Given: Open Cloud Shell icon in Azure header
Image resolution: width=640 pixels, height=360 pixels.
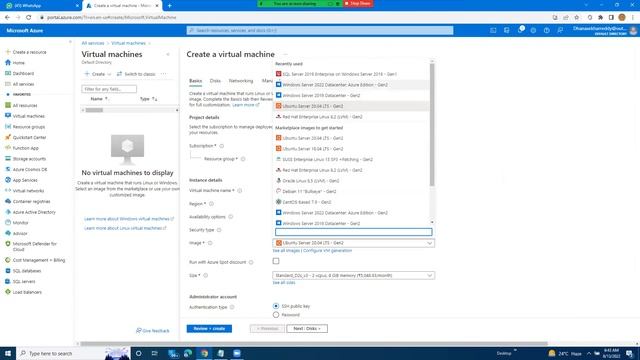Looking at the screenshot, I should (493, 31).
